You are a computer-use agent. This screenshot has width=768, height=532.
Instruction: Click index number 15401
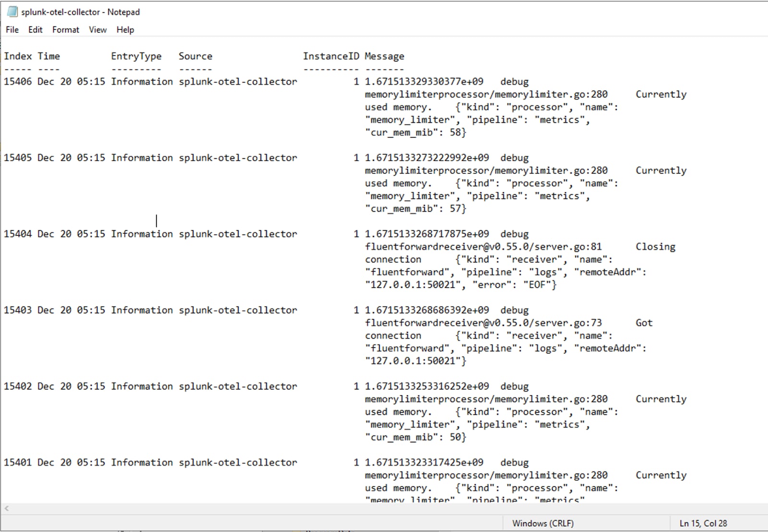[x=18, y=463]
